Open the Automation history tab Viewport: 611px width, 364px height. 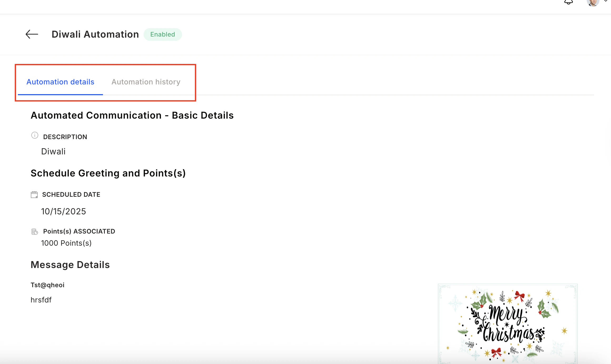(146, 82)
